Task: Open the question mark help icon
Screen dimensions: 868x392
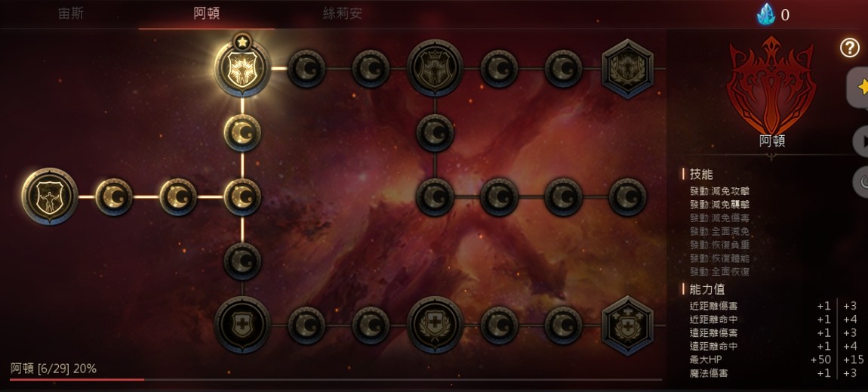Action: [x=850, y=48]
